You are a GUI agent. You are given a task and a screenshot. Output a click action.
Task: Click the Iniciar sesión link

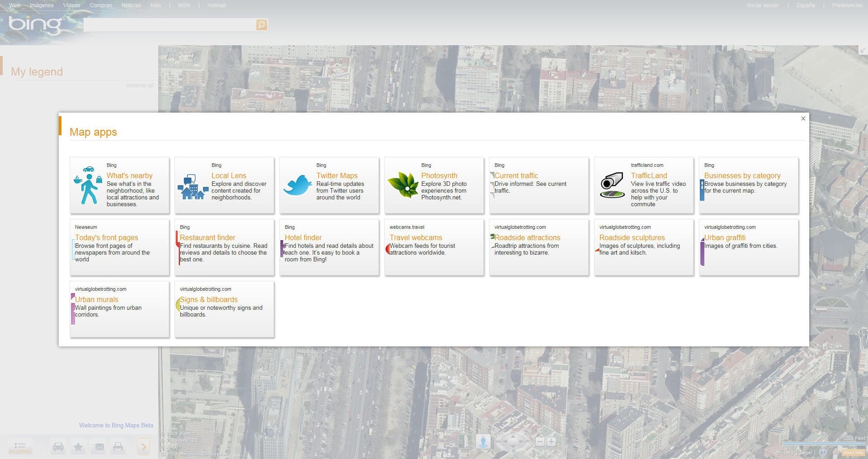point(762,5)
